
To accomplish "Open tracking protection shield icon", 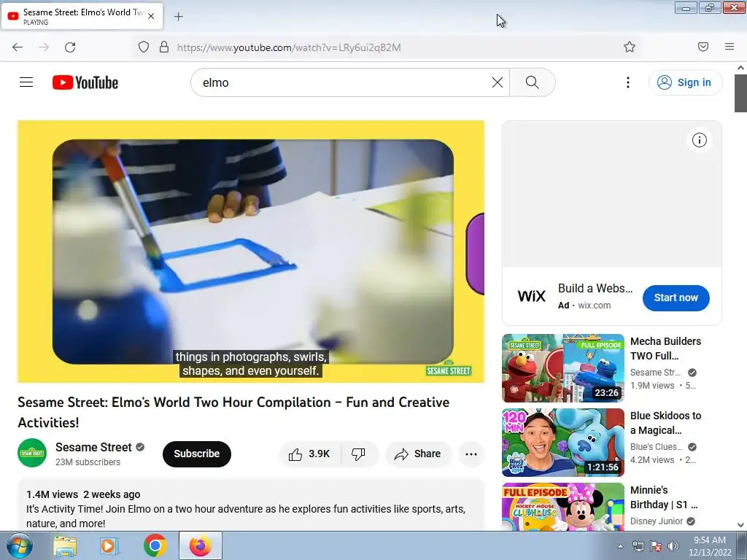I will (144, 47).
